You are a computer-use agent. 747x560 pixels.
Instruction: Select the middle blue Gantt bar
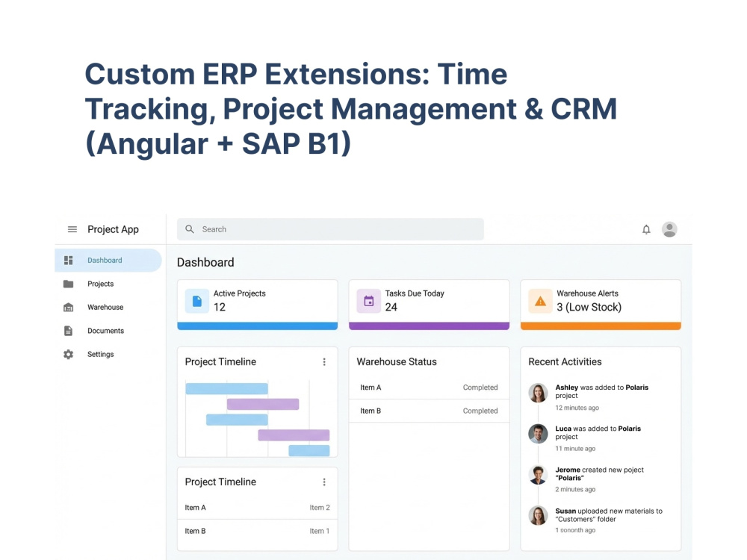(x=237, y=420)
